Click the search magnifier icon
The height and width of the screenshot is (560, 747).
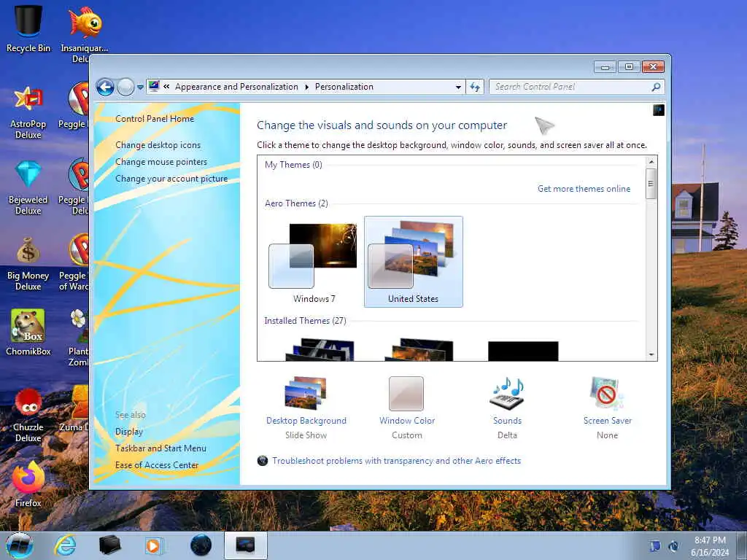(x=656, y=87)
